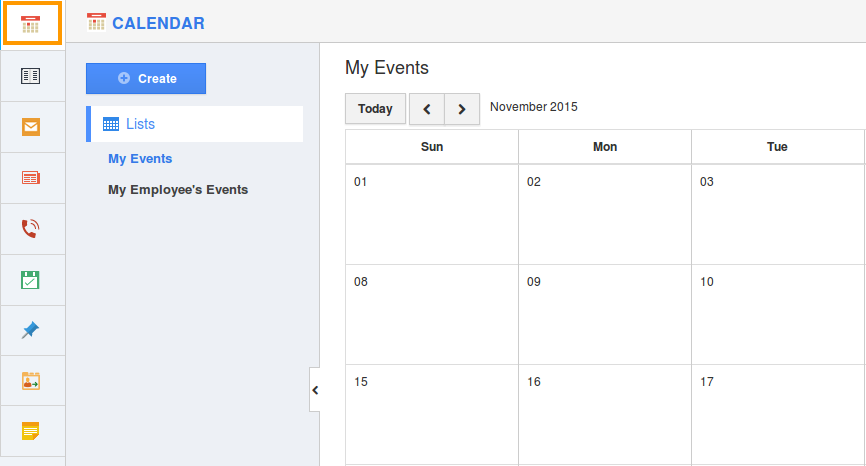
Task: Open the red newsletter icon in sidebar
Action: coord(30,178)
